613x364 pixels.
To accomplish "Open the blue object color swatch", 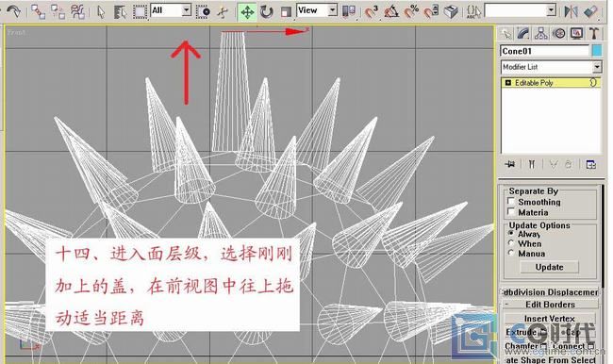I will (597, 51).
